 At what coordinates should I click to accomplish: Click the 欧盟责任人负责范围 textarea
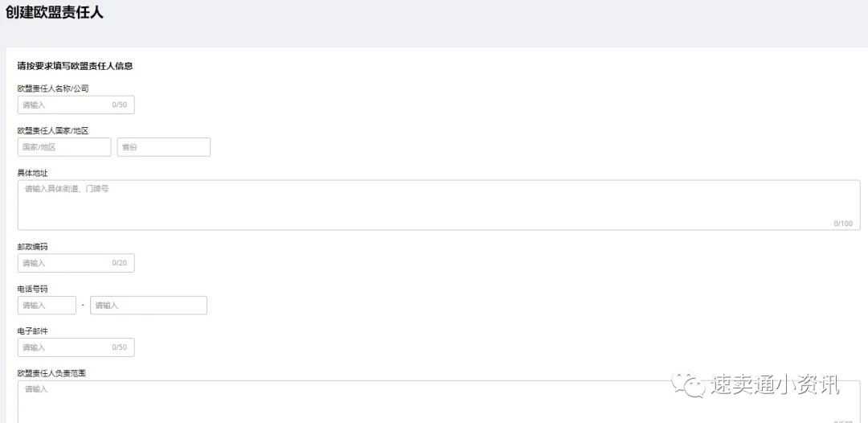(439, 402)
